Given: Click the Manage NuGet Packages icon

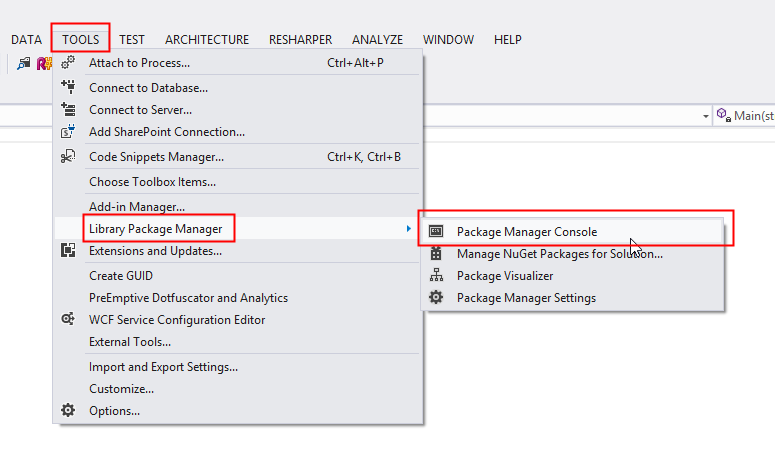Looking at the screenshot, I should point(436,254).
